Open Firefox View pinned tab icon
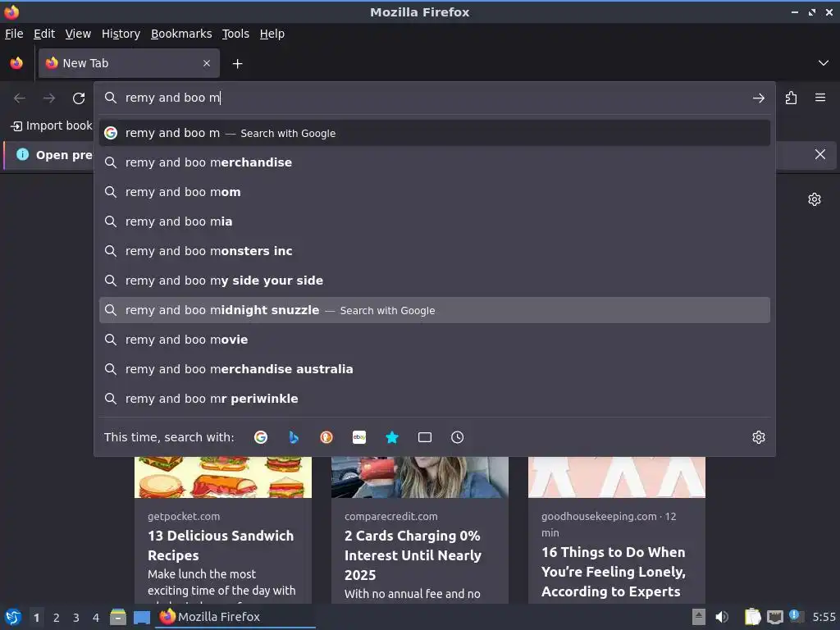 (x=16, y=64)
